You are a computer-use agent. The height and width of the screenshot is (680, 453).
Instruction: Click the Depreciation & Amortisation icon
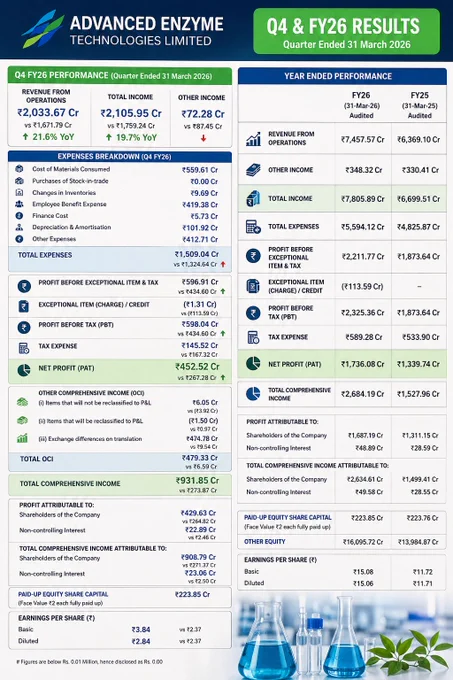tap(19, 227)
